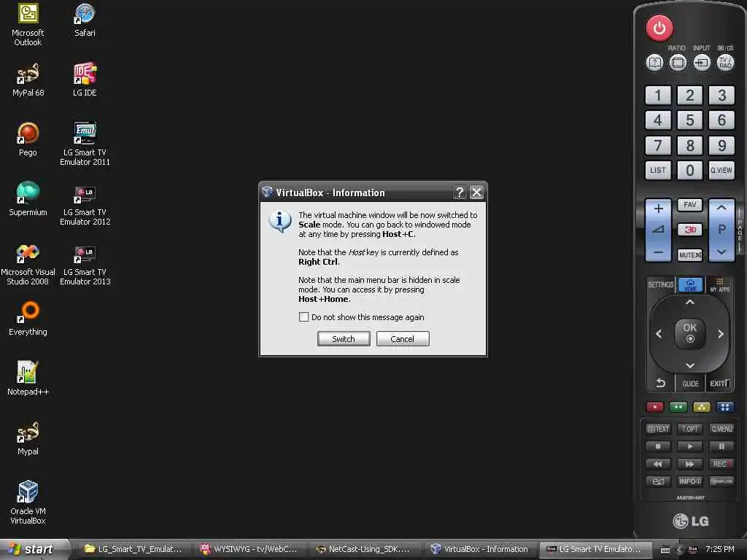Decrease volume with the minus button
747x560 pixels.
coord(658,252)
